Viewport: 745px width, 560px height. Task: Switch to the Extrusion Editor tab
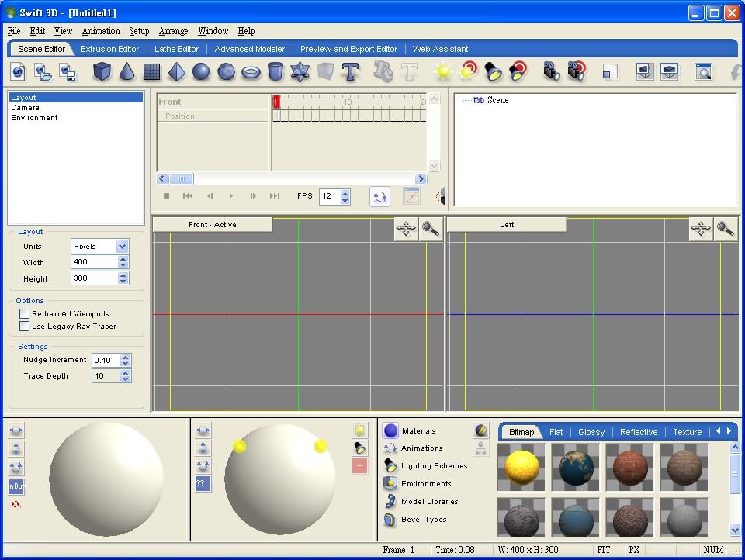109,48
